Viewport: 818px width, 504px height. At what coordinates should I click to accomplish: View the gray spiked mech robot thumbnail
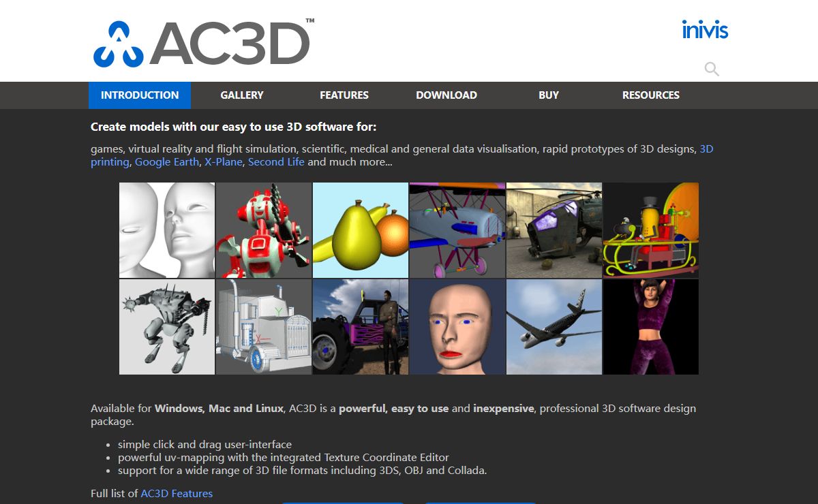point(167,327)
